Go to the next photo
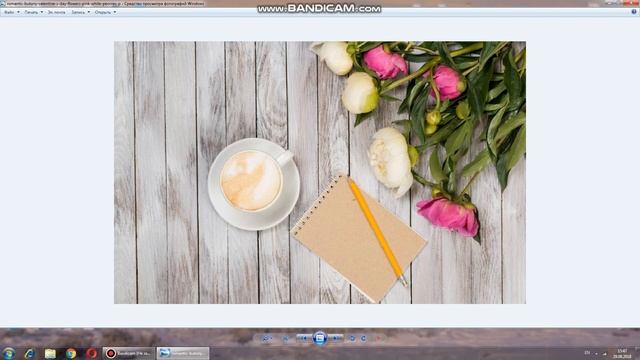The height and width of the screenshot is (360, 640). (x=336, y=338)
